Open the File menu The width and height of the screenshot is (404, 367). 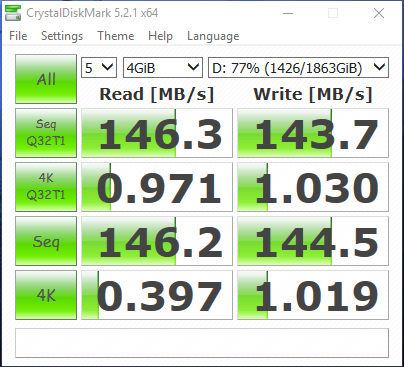pyautogui.click(x=18, y=36)
